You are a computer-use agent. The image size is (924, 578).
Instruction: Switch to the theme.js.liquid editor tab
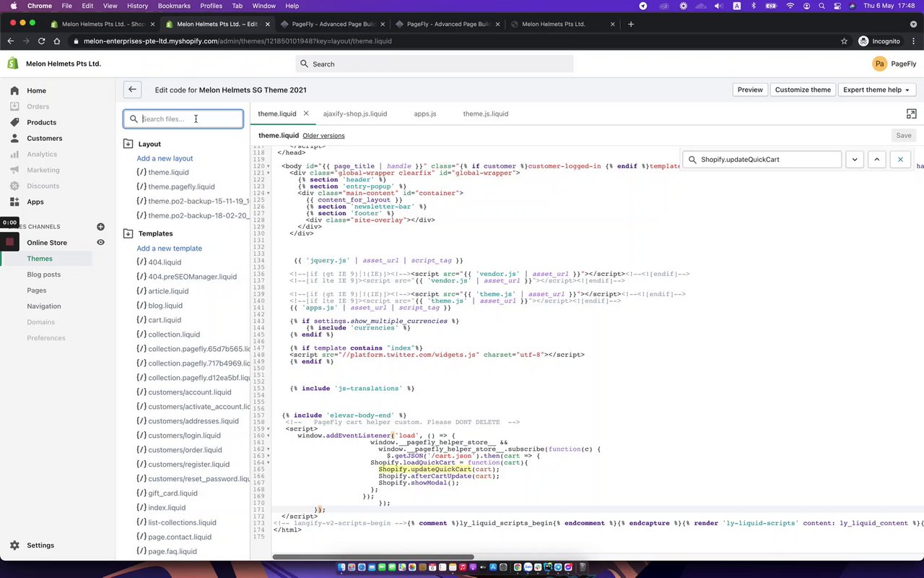486,113
